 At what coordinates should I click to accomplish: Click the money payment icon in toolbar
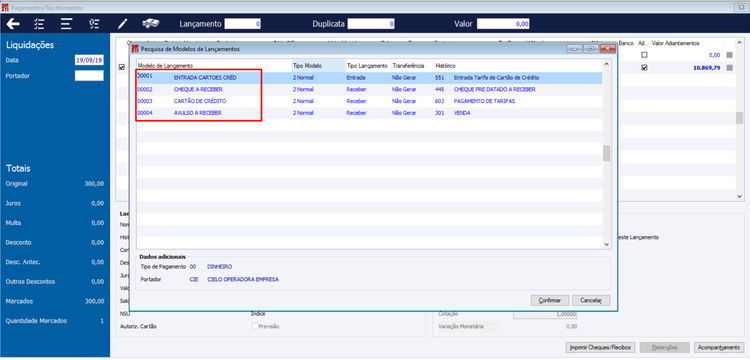[x=151, y=23]
